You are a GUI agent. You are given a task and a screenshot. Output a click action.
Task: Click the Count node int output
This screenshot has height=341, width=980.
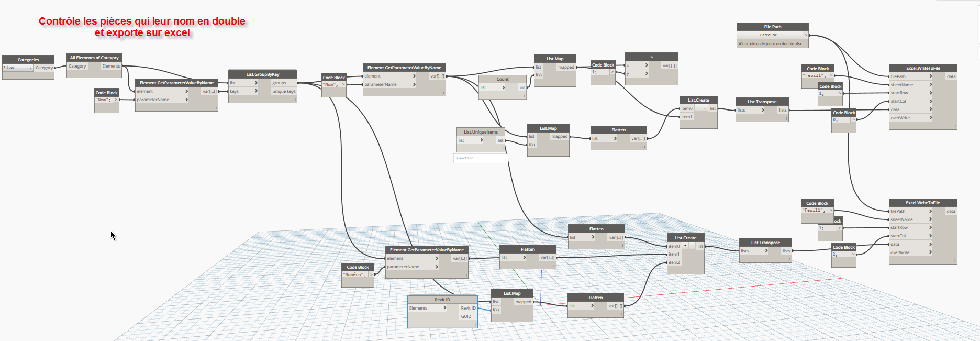pos(522,87)
